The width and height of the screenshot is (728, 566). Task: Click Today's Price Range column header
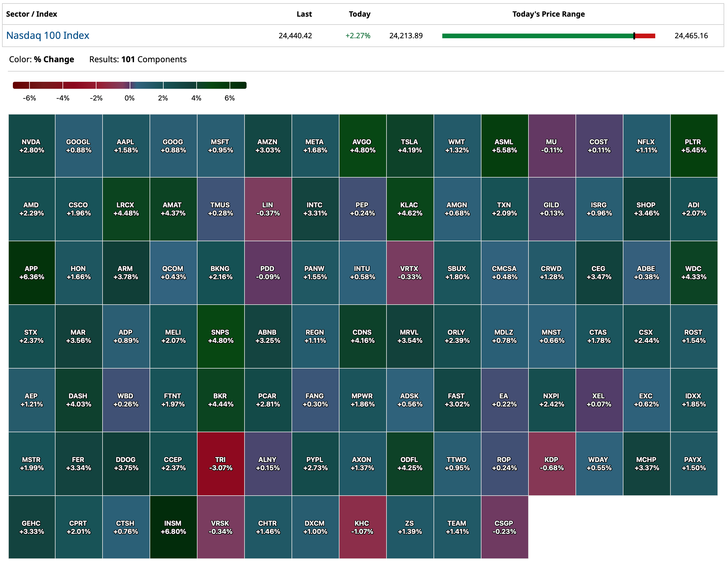[x=548, y=14]
